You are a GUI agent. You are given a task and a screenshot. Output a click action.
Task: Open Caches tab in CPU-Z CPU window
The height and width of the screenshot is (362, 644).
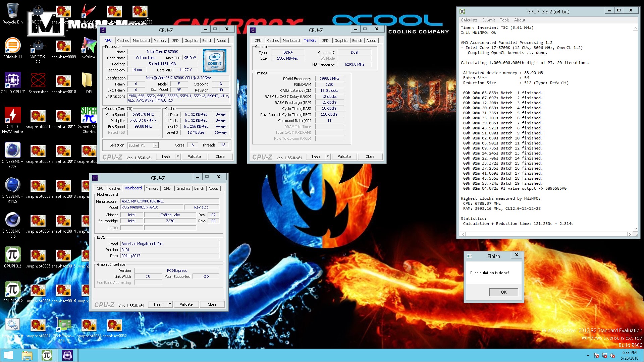[123, 41]
